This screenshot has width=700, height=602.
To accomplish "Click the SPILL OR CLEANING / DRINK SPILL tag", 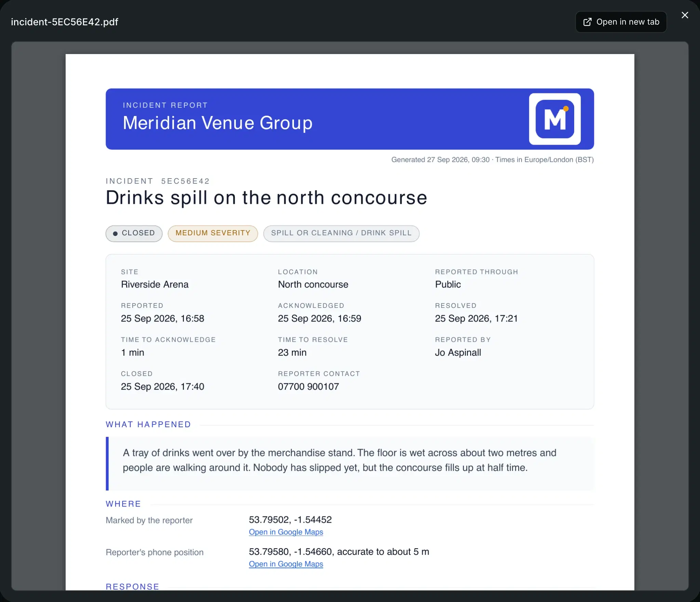I will coord(341,233).
